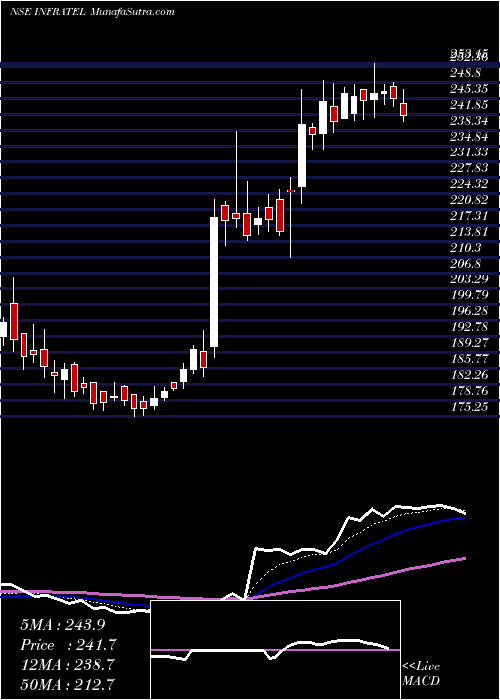The image size is (500, 700).
Task: Click the 241.85 price label
Action: (469, 104)
